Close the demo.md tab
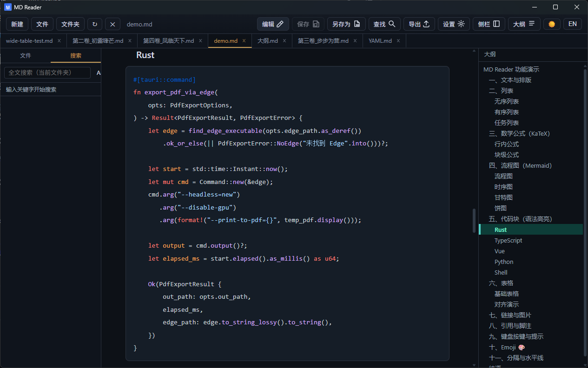Image resolution: width=588 pixels, height=368 pixels. coord(244,41)
